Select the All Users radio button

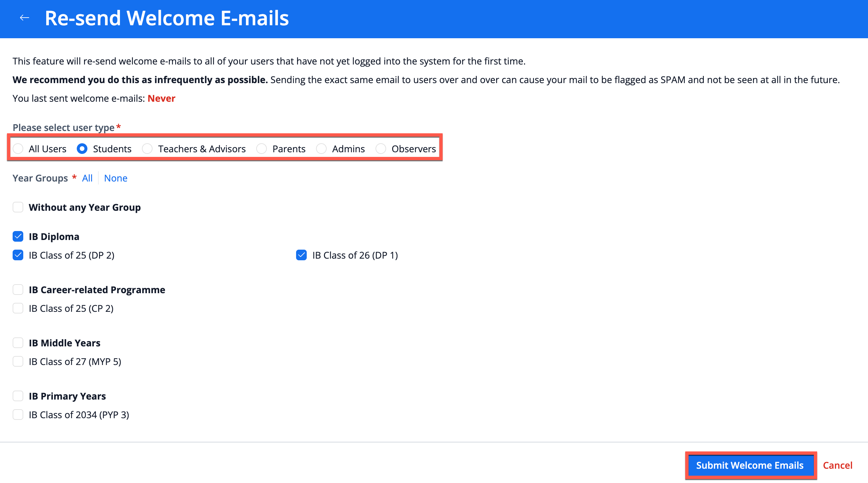[18, 149]
